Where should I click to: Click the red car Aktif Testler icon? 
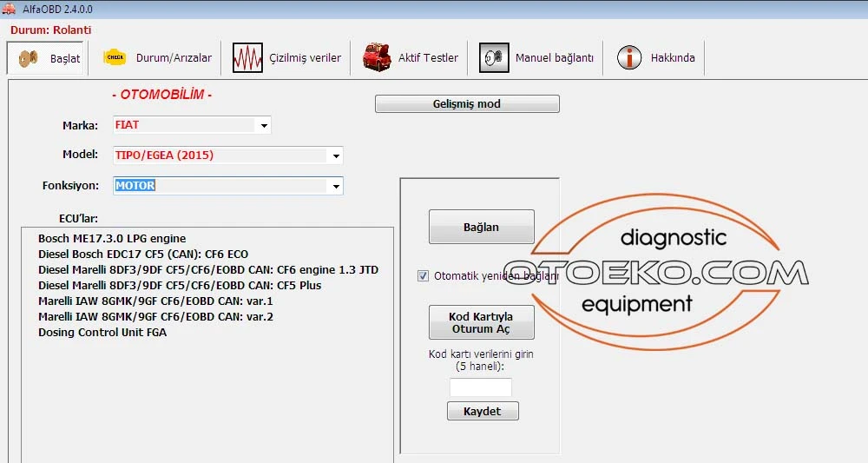377,57
